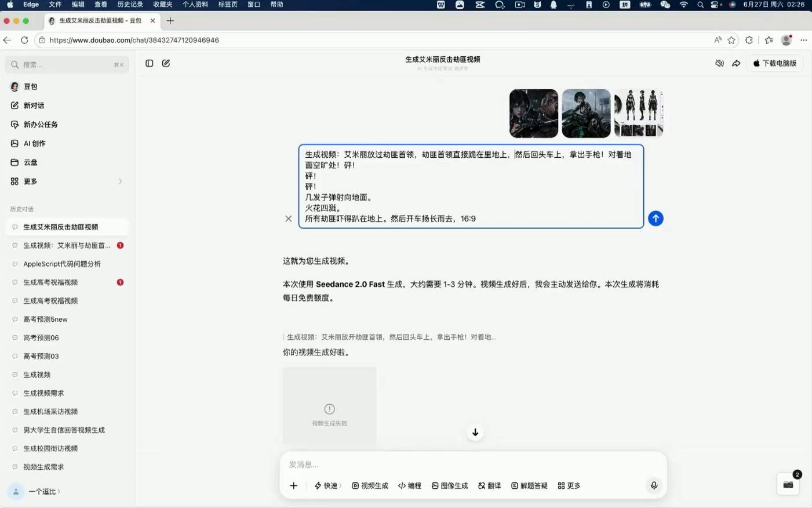Open the 快速 mode dropdown
The height and width of the screenshot is (508, 812).
click(328, 486)
